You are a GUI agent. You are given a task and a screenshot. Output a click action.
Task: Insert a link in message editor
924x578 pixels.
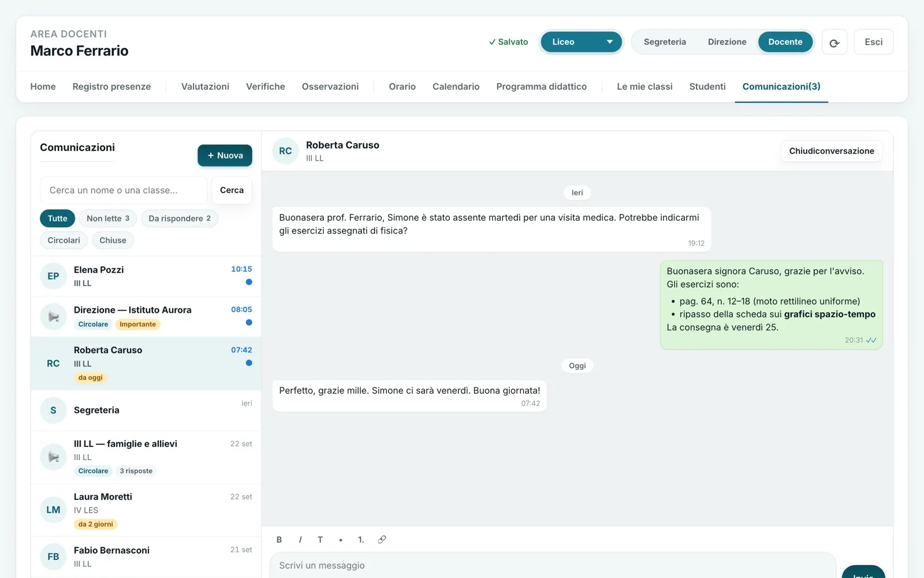pos(382,539)
